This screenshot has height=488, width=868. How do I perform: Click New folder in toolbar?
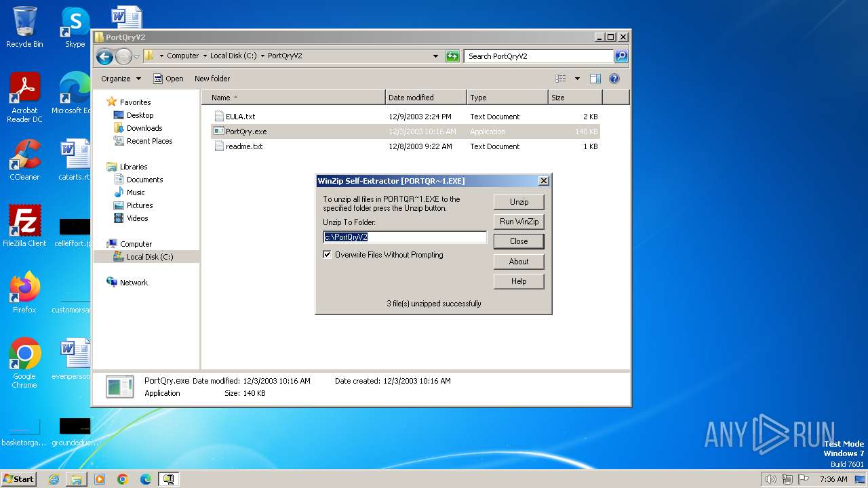click(x=212, y=79)
